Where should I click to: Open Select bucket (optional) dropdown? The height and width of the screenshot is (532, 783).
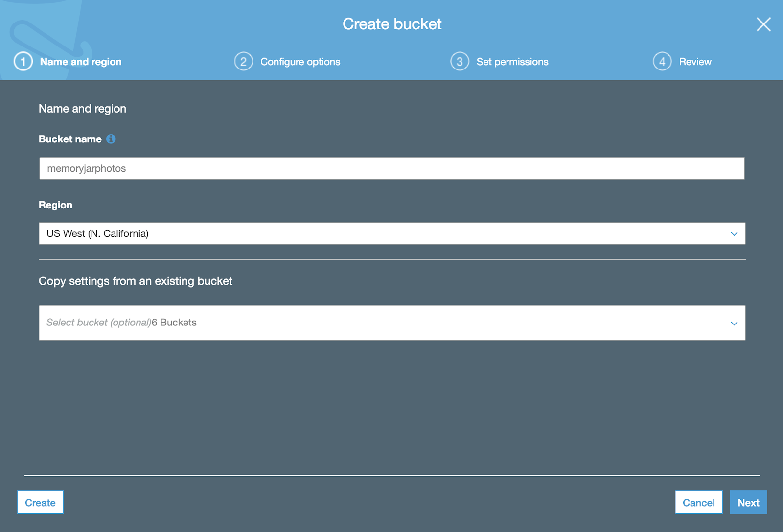pyautogui.click(x=392, y=323)
